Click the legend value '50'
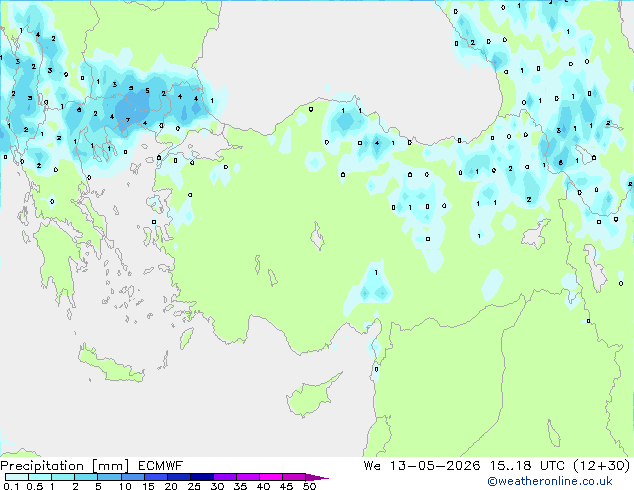Viewport: 634px width, 490px height. [309, 486]
